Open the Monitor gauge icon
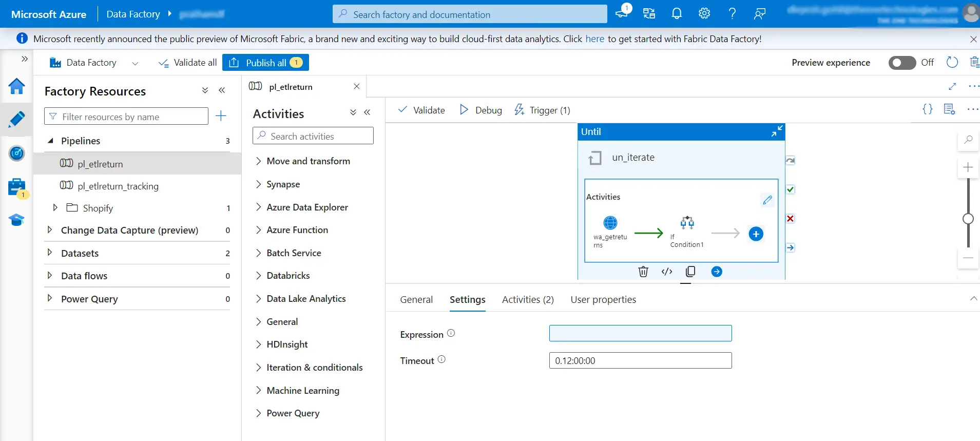980x441 pixels. click(x=16, y=153)
